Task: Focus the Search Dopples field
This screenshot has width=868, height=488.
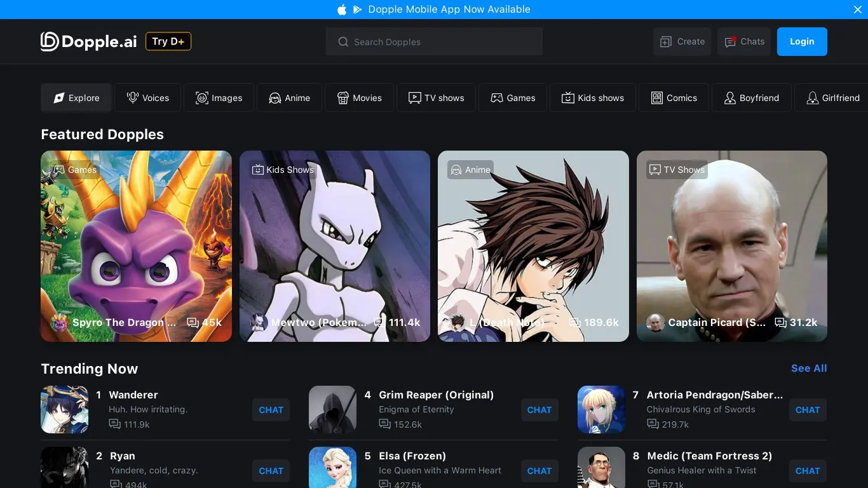Action: [434, 42]
